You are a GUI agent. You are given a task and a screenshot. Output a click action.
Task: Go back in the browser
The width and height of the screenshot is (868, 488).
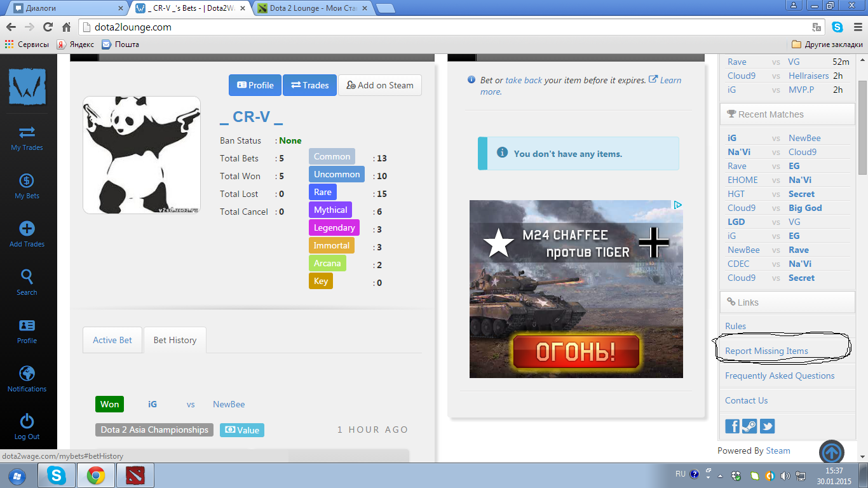11,27
